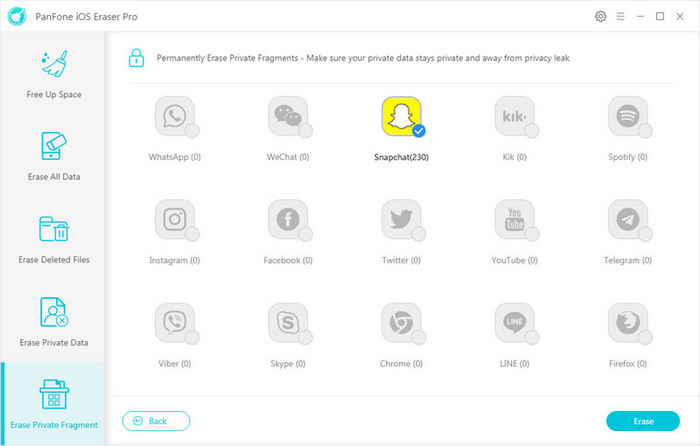Select the Twitter bird icon

coord(401,219)
